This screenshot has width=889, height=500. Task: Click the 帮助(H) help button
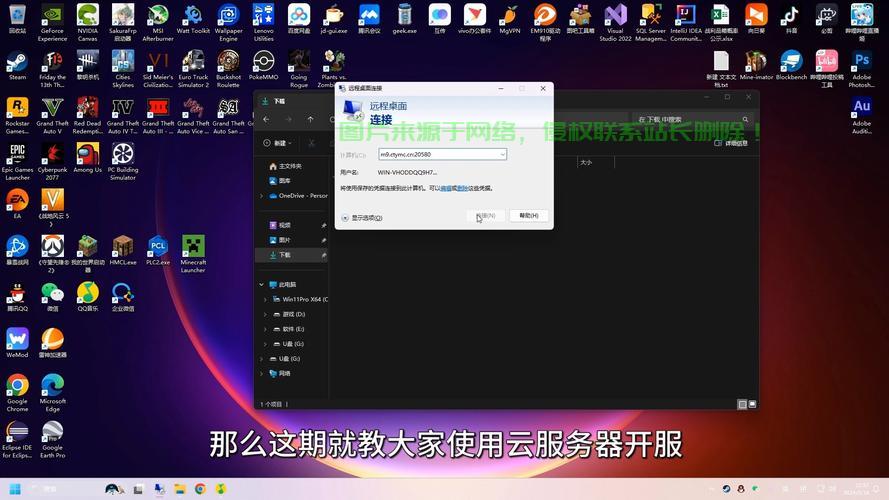[527, 215]
